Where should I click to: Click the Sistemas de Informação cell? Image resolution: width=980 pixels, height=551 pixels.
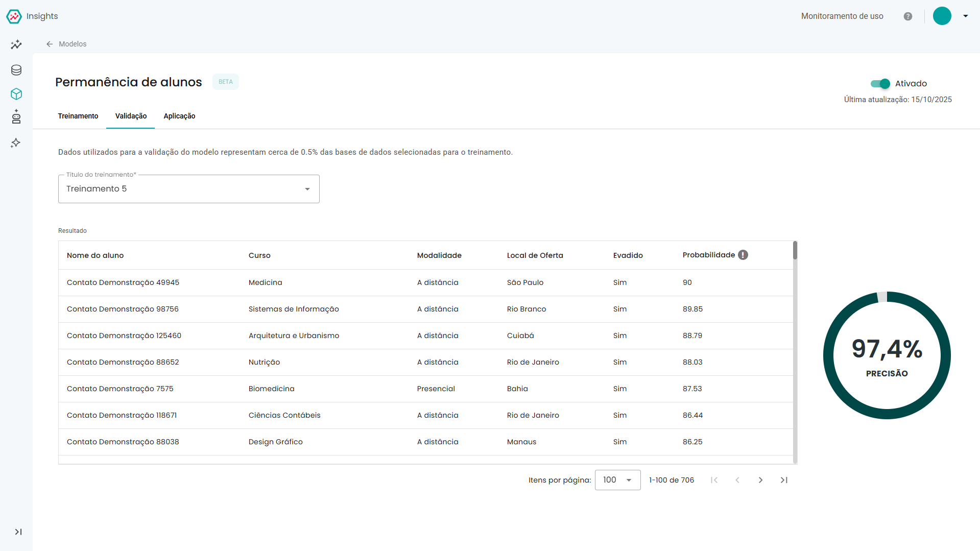coord(294,309)
